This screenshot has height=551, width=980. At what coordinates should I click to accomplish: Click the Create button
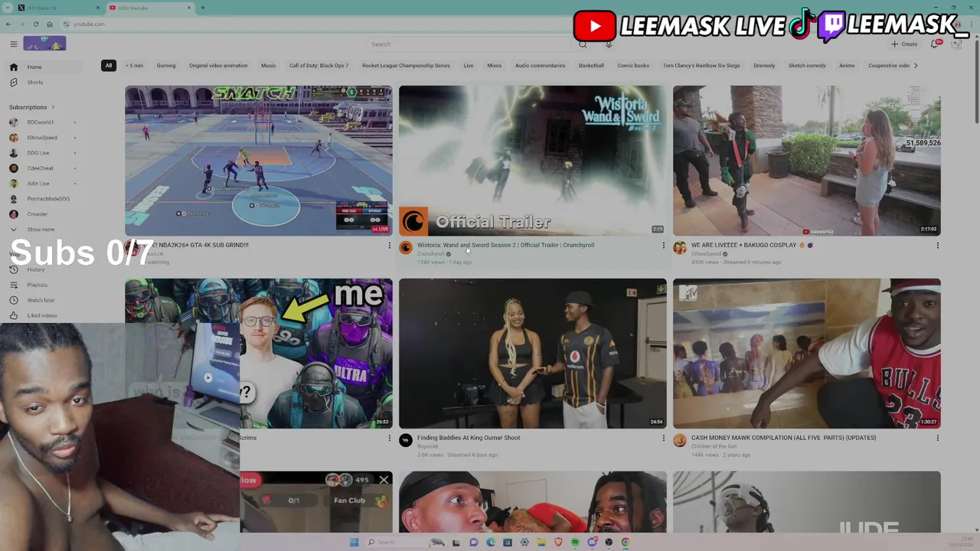coord(905,44)
